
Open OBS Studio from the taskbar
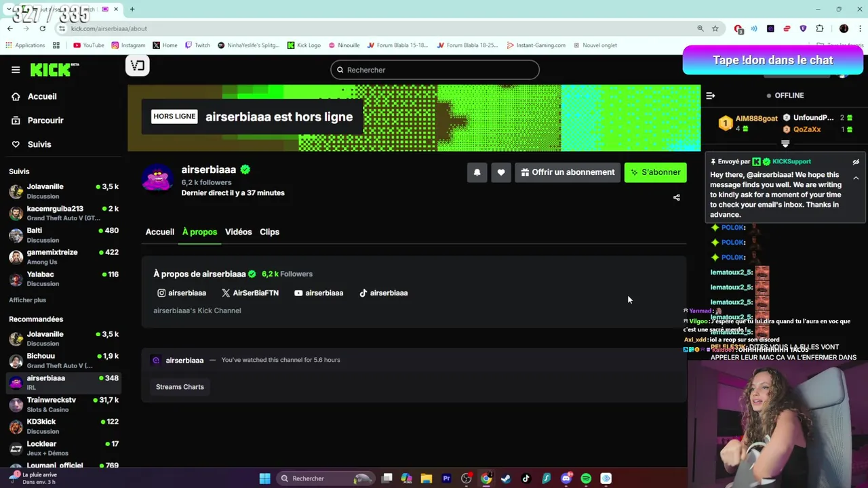(467, 479)
